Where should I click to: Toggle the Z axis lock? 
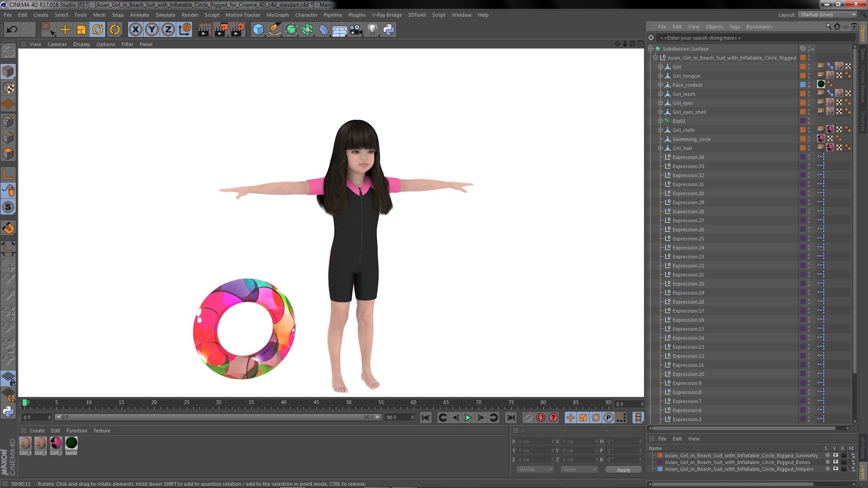pos(168,30)
